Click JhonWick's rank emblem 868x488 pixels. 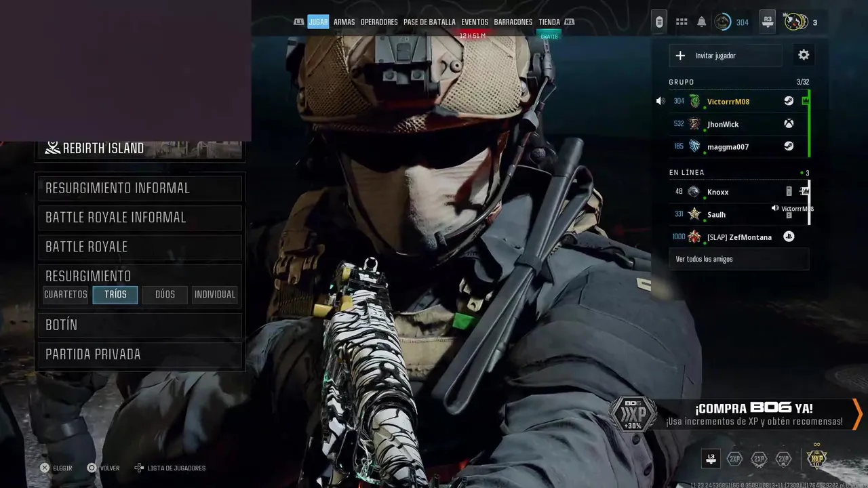(x=694, y=124)
